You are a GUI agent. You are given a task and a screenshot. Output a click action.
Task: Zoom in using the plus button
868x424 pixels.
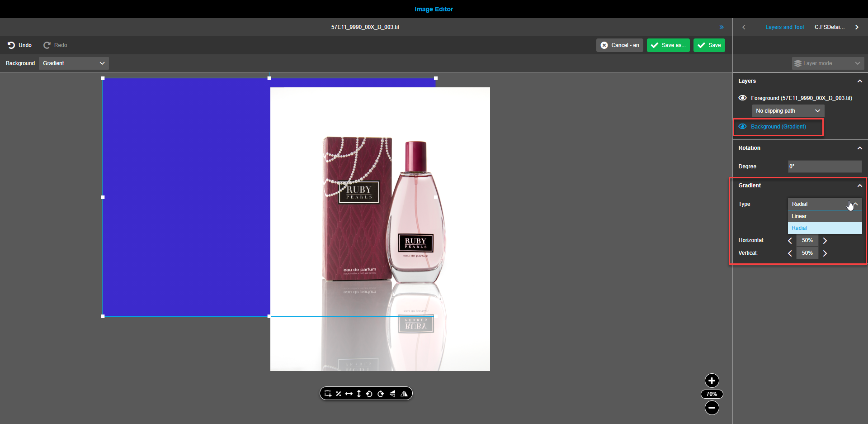click(712, 381)
